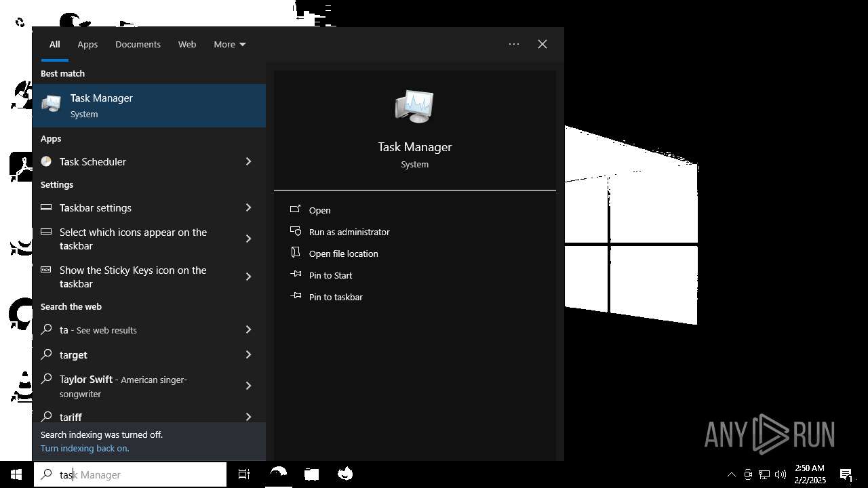Switch to the Web tab
The image size is (868, 488).
click(x=187, y=44)
